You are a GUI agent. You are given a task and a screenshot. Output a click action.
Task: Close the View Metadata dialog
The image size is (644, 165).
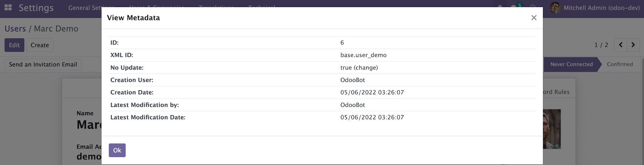pos(534,18)
